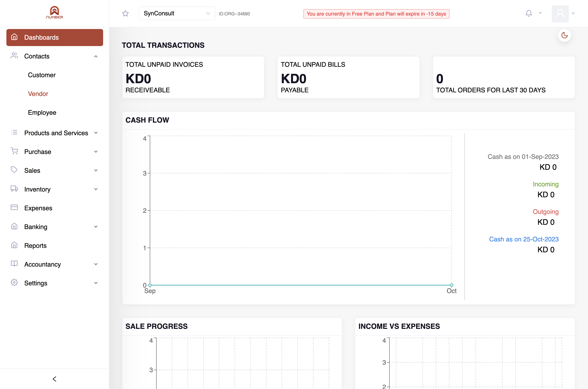Screen dimensions: 588x389
Task: Click Cash as on 01-Sep-2023 text
Action: point(523,157)
